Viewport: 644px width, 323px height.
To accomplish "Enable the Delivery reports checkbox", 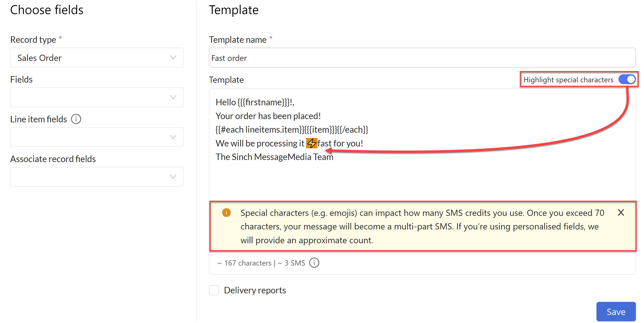I will pyautogui.click(x=214, y=290).
